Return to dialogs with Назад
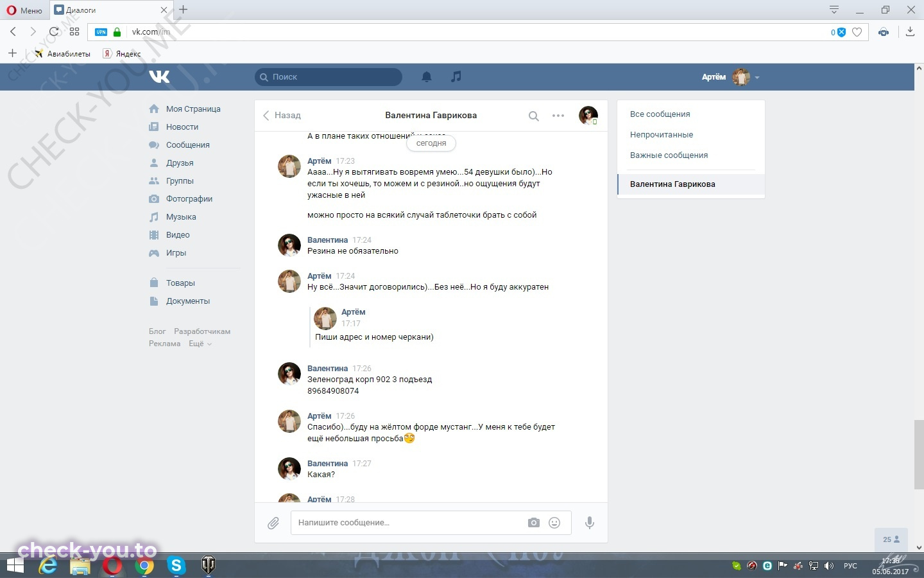The width and height of the screenshot is (924, 578). (282, 116)
